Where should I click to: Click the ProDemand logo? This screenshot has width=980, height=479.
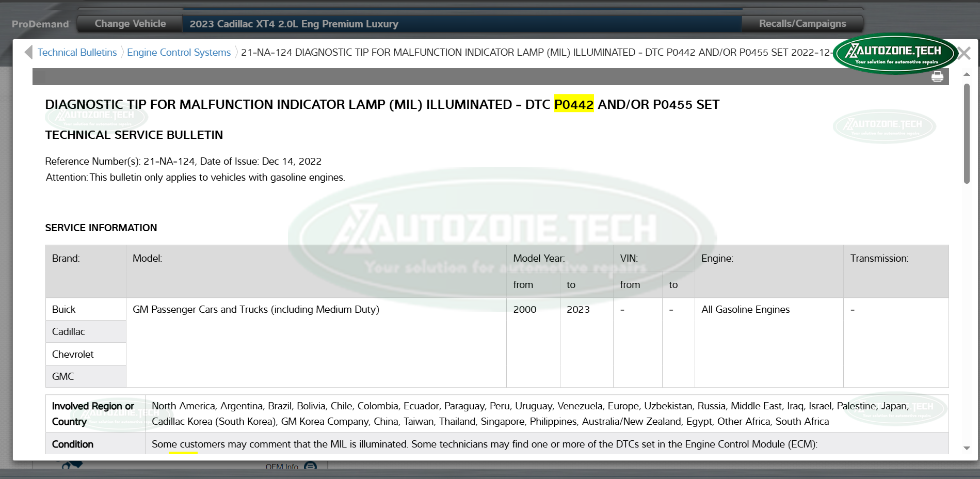point(40,24)
